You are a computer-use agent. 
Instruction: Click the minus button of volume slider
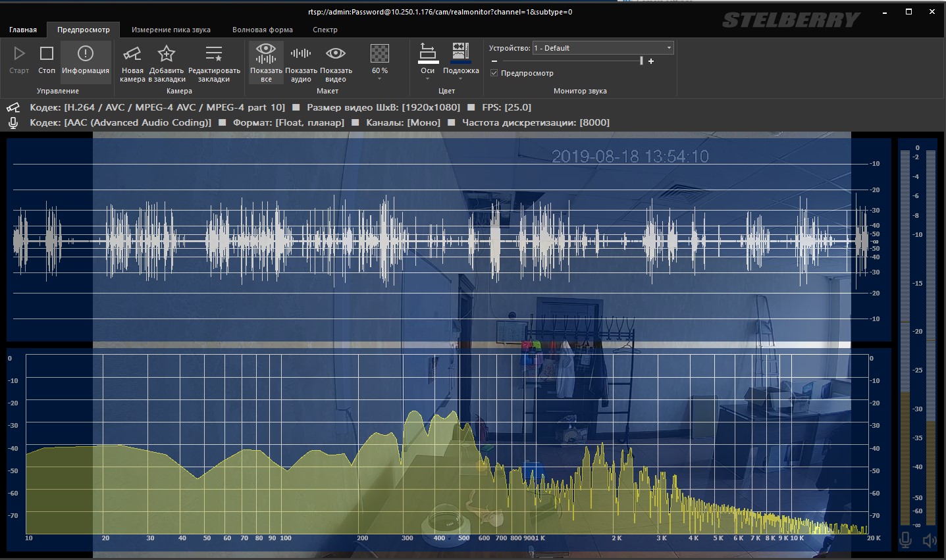click(494, 61)
